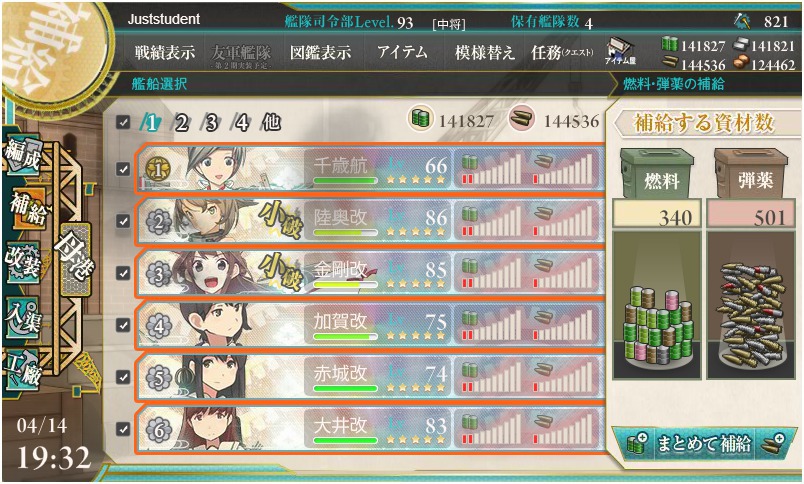Uncheck the checkbox for 大井改
The width and height of the screenshot is (804, 484).
[123, 429]
